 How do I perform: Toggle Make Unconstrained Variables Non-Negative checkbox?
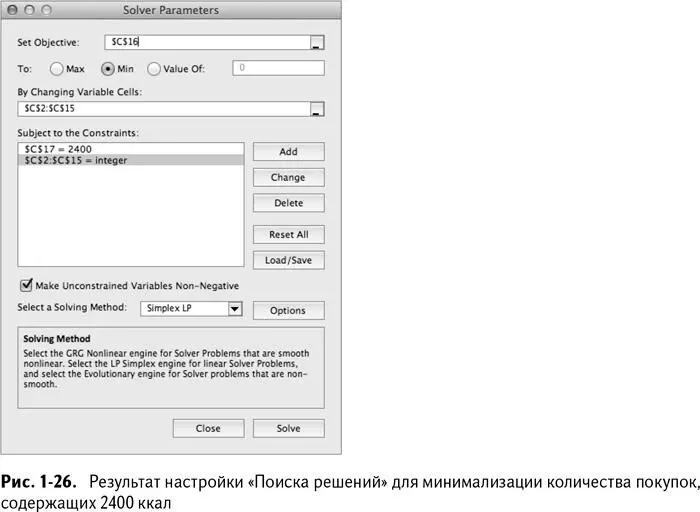point(26,285)
